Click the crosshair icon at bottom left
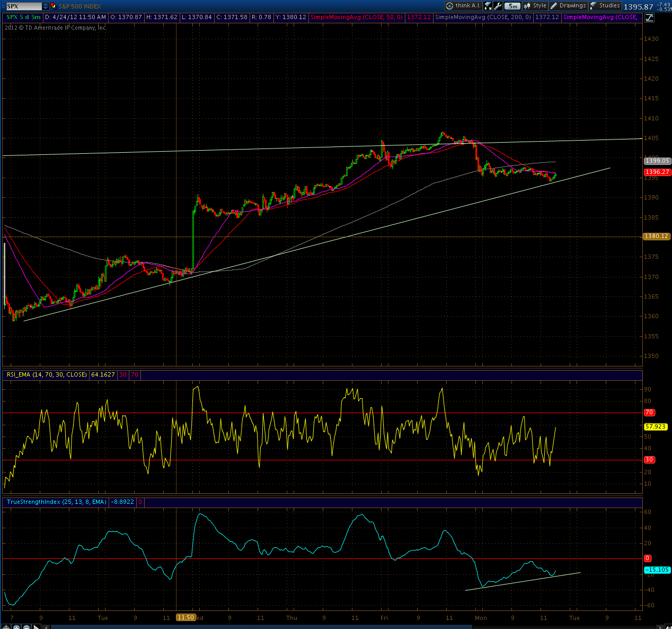 click(x=6, y=626)
